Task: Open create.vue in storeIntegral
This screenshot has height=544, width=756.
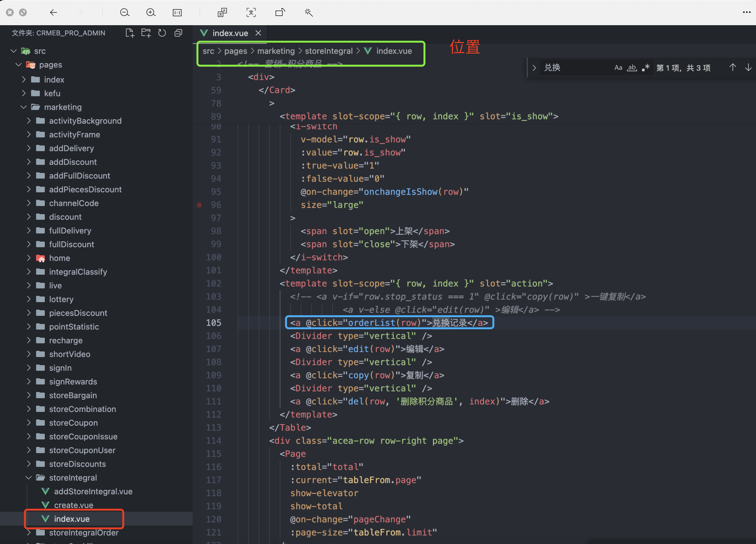Action: (x=74, y=505)
